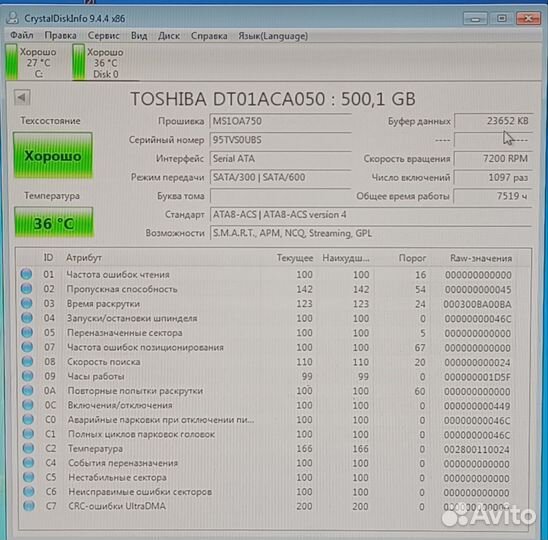Click the Прошивка field MS1OA750
Image resolution: width=548 pixels, height=540 pixels.
(280, 121)
